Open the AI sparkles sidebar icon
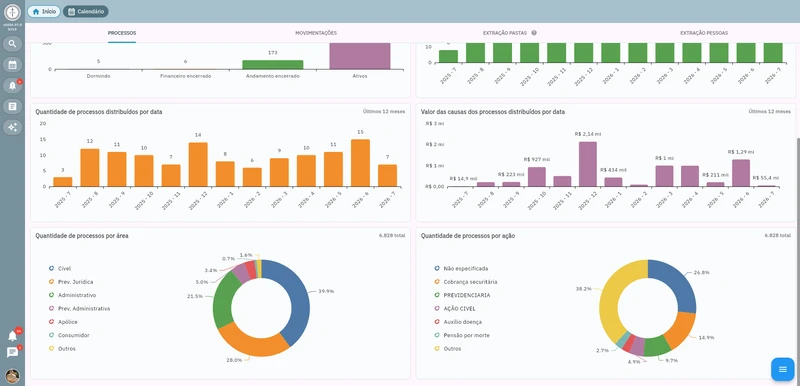Viewport: 800px width, 386px height. 12,127
